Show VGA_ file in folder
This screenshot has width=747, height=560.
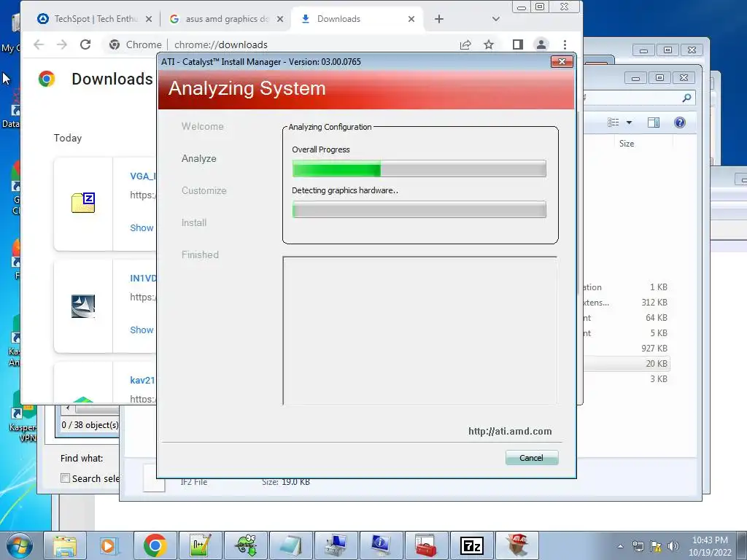pos(142,227)
